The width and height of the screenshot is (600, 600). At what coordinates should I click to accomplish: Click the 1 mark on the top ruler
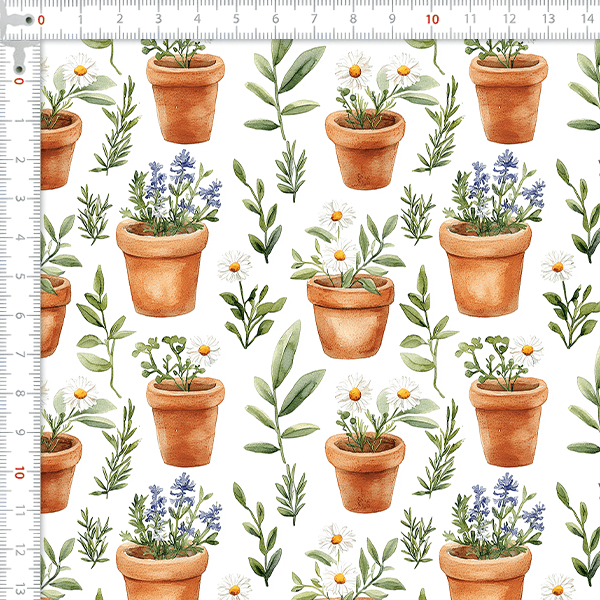80,18
